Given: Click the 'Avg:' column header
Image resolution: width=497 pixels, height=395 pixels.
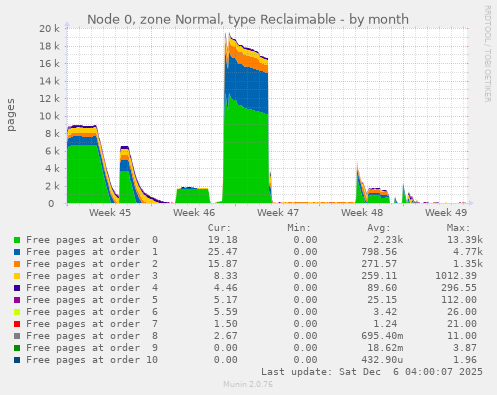Looking at the screenshot, I should pos(379,228).
